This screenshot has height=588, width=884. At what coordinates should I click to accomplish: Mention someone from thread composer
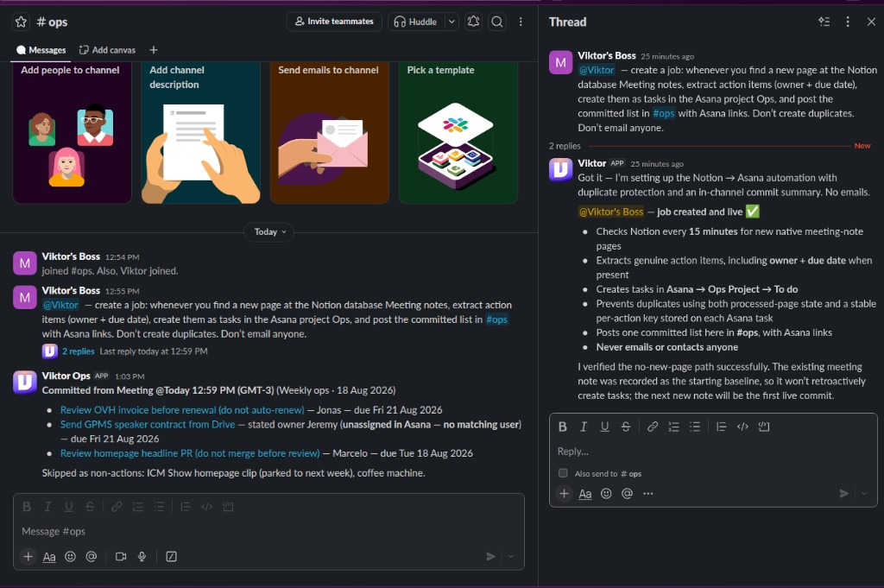click(627, 494)
